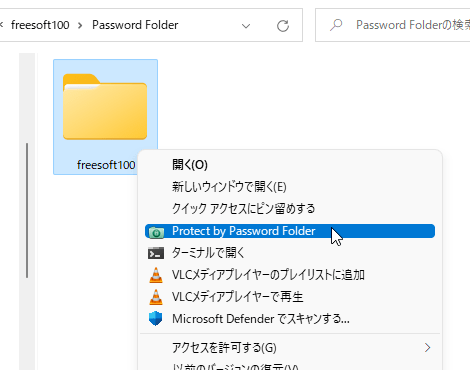Screen dimensions: 470x370
Task: Select the freesoft100 folder icon
Action: click(105, 106)
